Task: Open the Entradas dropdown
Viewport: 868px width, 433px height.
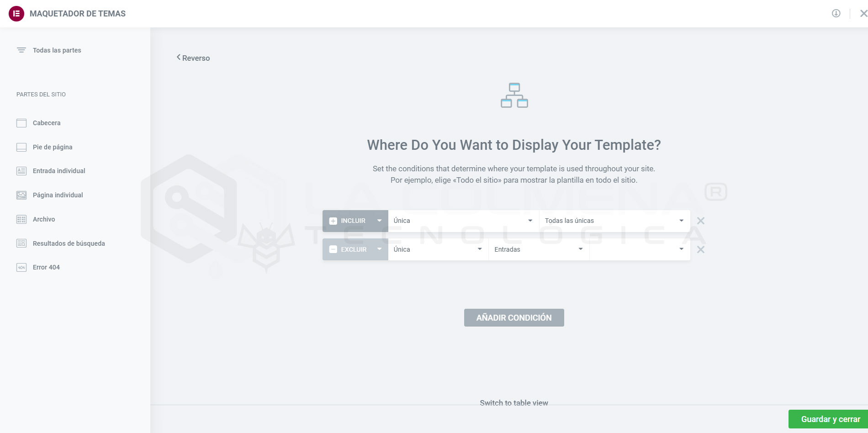Action: [x=538, y=250]
